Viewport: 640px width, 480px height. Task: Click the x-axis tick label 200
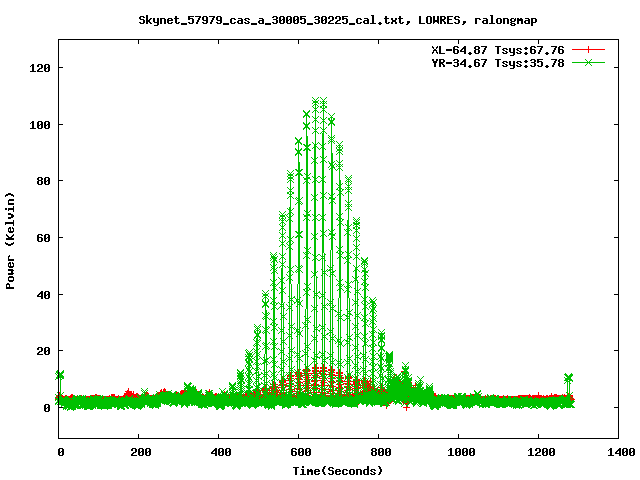141,452
